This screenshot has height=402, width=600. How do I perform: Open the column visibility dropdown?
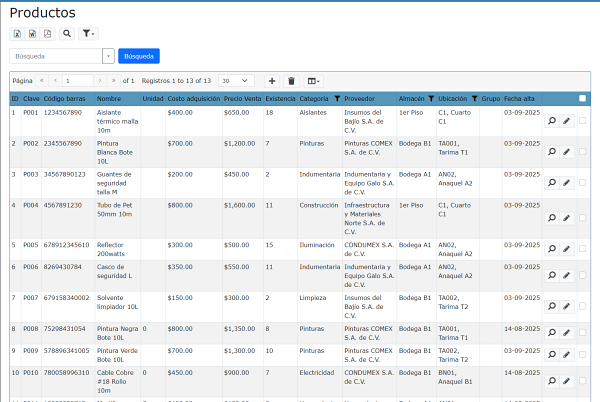coord(314,80)
